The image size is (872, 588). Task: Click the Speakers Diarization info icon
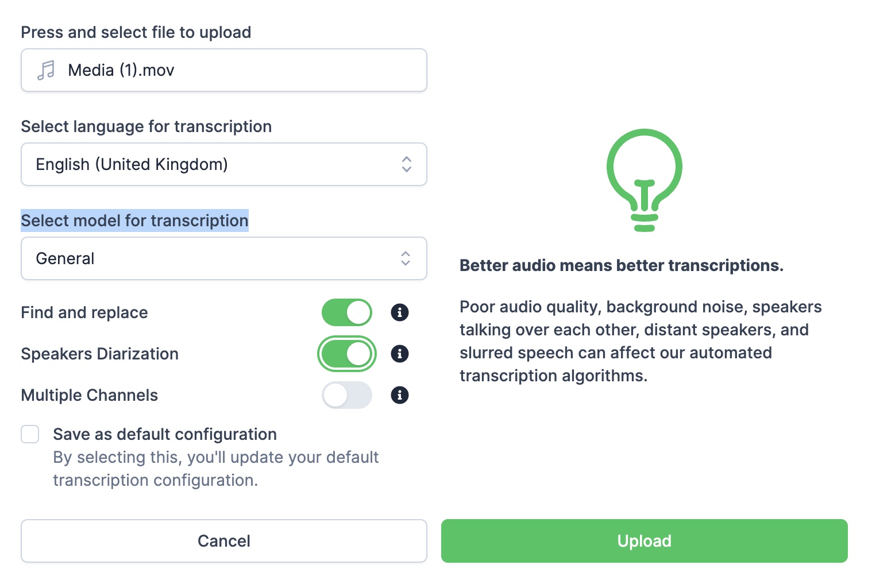[x=400, y=354]
